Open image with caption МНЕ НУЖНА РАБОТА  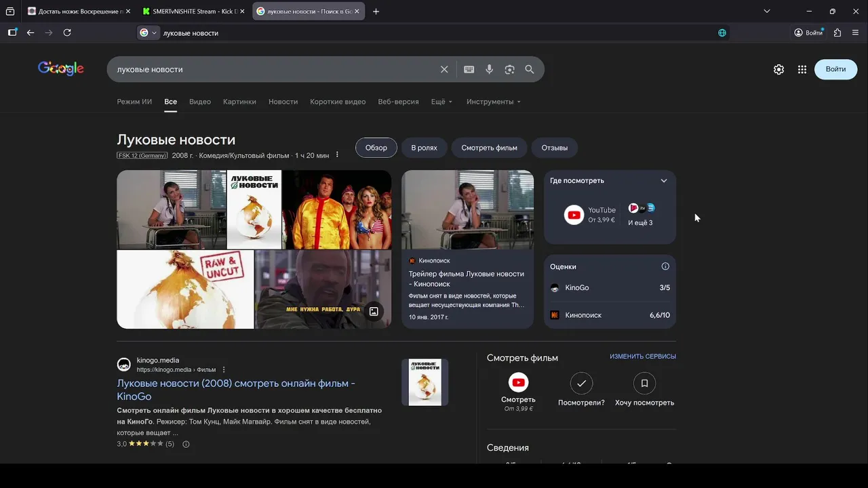[x=323, y=289]
